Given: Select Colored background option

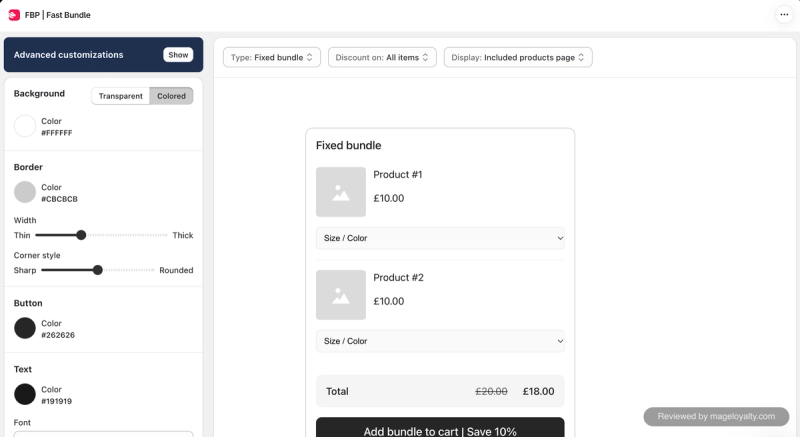Looking at the screenshot, I should pyautogui.click(x=171, y=96).
